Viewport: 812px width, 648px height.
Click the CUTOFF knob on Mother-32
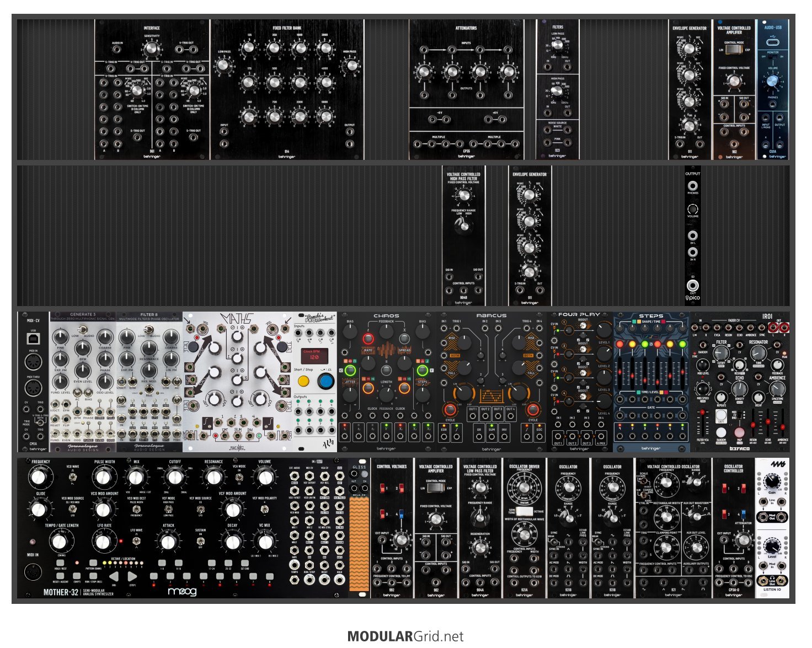(174, 478)
